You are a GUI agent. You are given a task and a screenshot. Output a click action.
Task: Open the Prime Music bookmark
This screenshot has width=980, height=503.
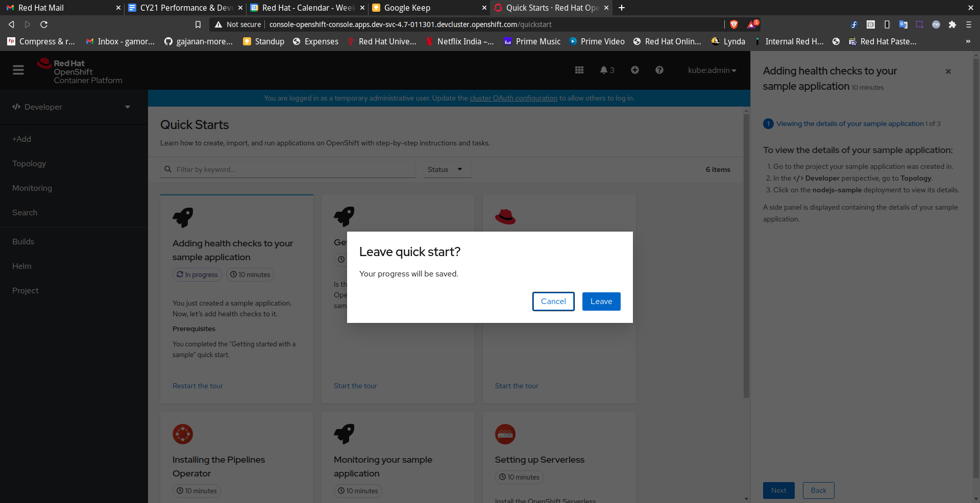pos(532,41)
